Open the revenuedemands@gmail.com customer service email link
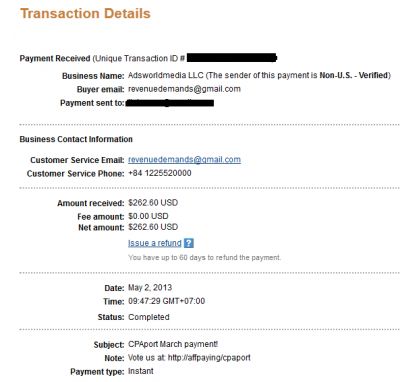400x382 pixels. 184,160
